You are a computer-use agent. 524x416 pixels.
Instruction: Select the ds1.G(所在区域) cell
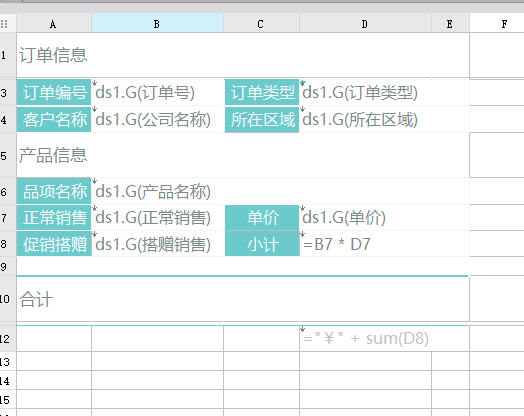click(384, 119)
